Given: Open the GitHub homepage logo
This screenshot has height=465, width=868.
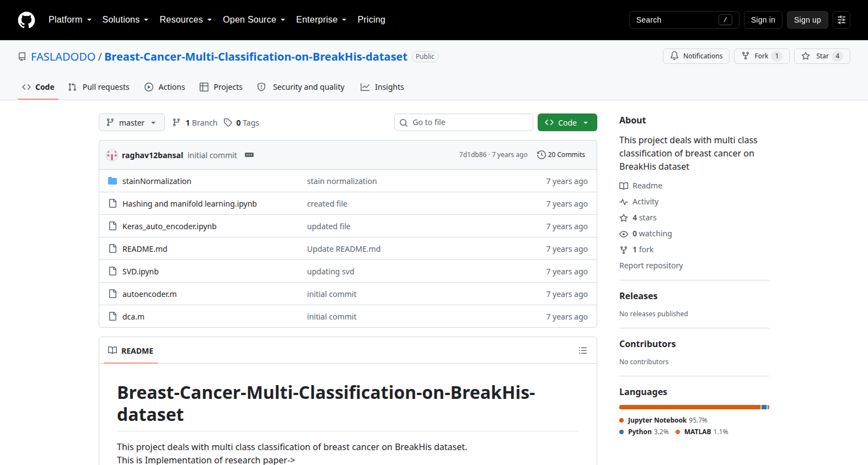Looking at the screenshot, I should pyautogui.click(x=26, y=20).
